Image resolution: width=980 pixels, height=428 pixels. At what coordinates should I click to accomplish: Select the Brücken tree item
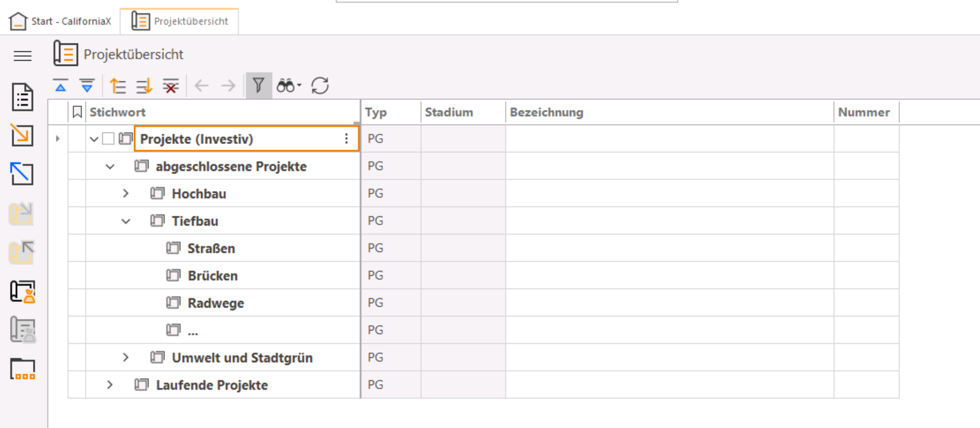(212, 276)
